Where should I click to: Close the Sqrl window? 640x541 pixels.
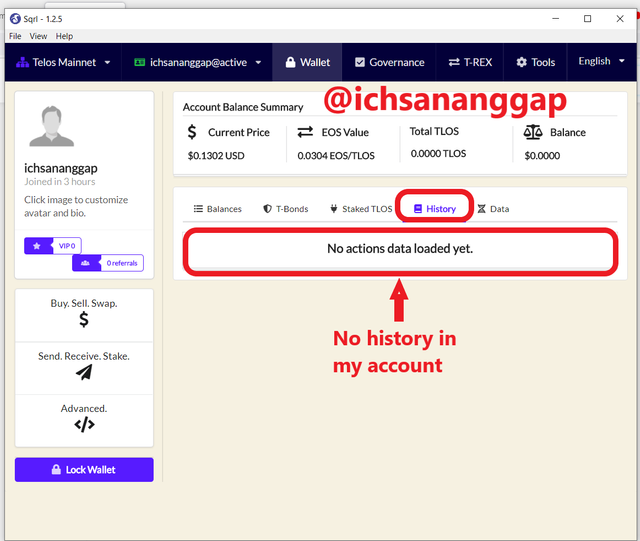pyautogui.click(x=620, y=18)
